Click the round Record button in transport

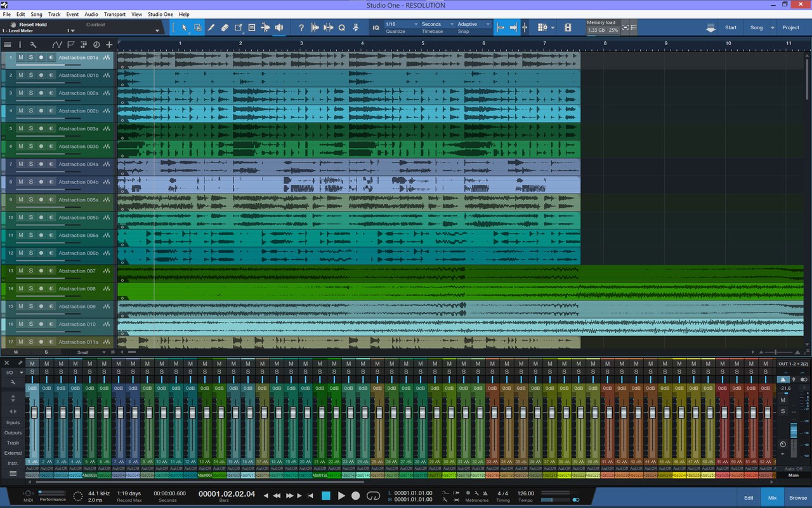coord(356,495)
